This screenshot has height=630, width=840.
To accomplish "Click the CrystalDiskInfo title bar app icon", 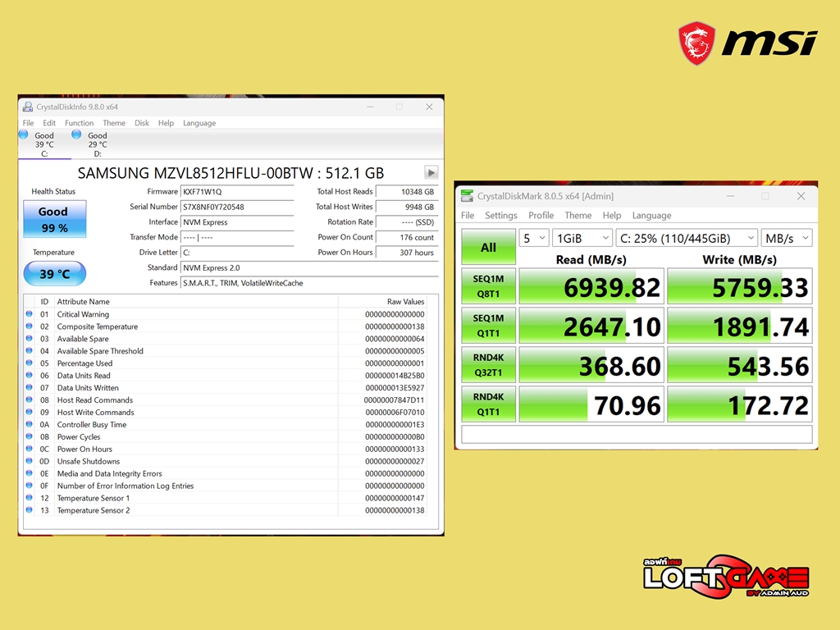I will [27, 107].
